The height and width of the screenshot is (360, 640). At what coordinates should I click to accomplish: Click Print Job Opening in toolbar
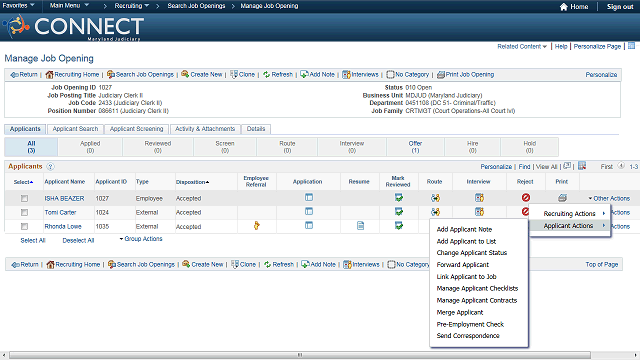[x=465, y=75]
